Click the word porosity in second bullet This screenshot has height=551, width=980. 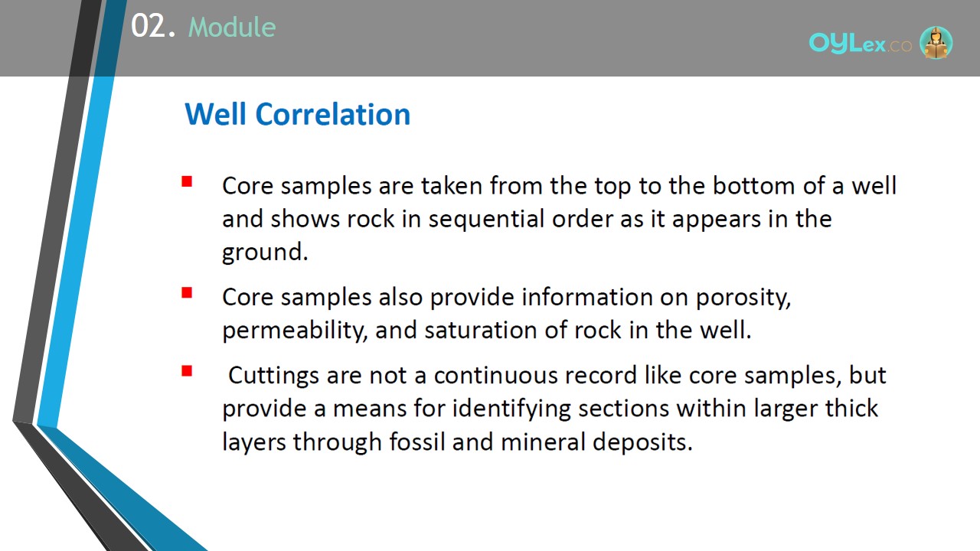point(743,298)
